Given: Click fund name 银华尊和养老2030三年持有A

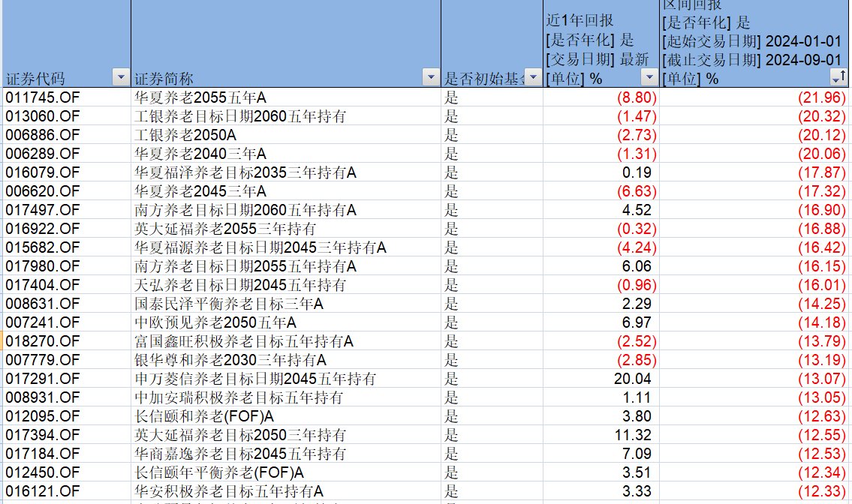Looking at the screenshot, I should tap(230, 359).
